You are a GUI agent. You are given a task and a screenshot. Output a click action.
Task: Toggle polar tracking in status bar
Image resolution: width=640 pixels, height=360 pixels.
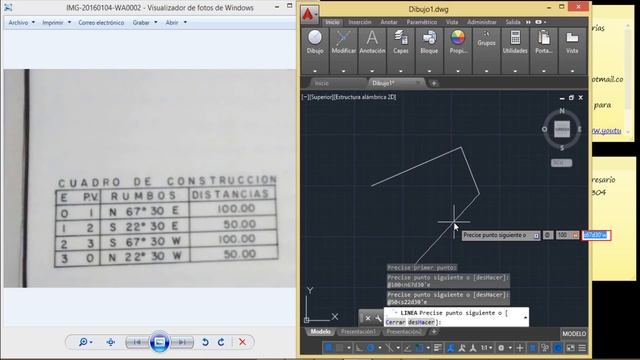coord(371,348)
